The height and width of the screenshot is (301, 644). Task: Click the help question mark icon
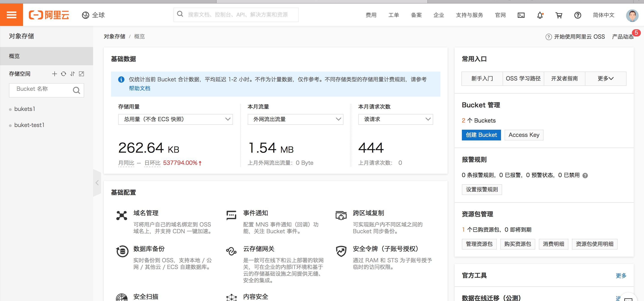(578, 15)
